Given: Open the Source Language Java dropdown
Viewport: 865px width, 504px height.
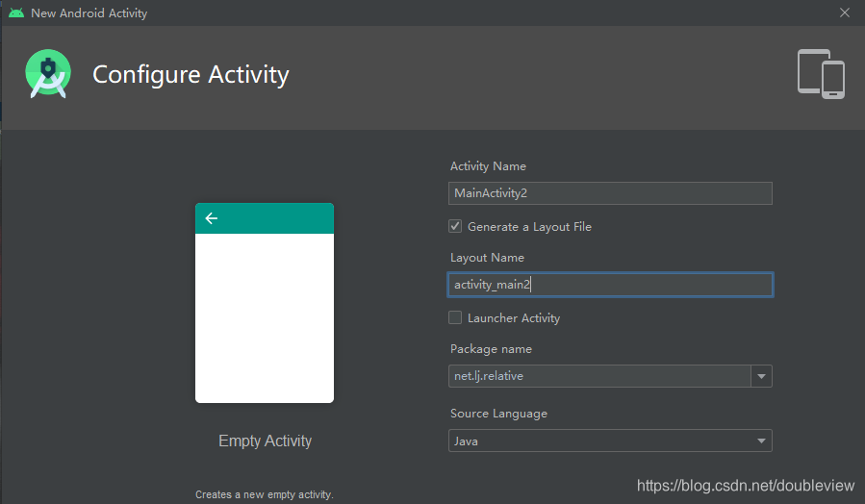Looking at the screenshot, I should pos(610,441).
